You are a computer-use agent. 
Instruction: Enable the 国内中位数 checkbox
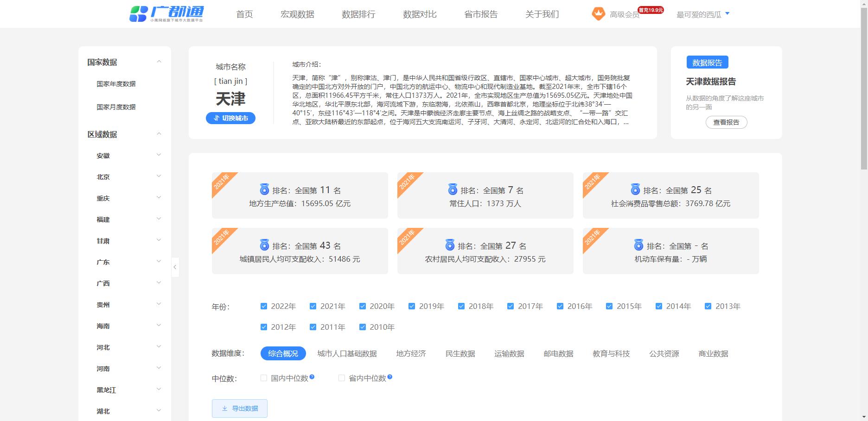pos(263,378)
